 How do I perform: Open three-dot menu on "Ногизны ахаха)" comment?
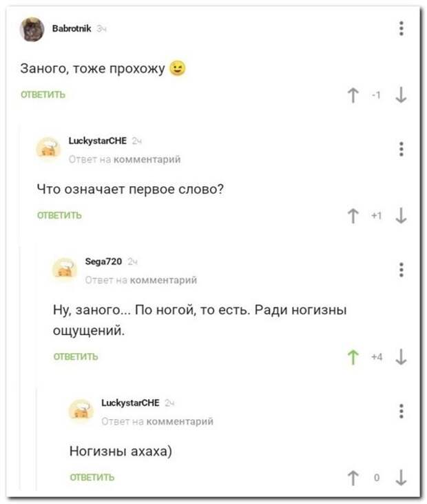coord(402,411)
